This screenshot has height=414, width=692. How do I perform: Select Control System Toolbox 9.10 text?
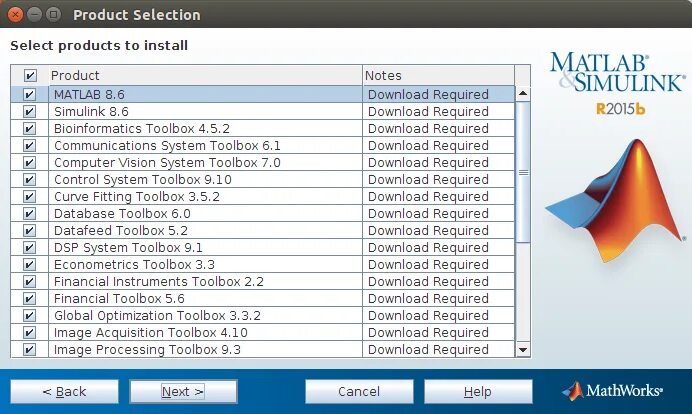(x=143, y=179)
